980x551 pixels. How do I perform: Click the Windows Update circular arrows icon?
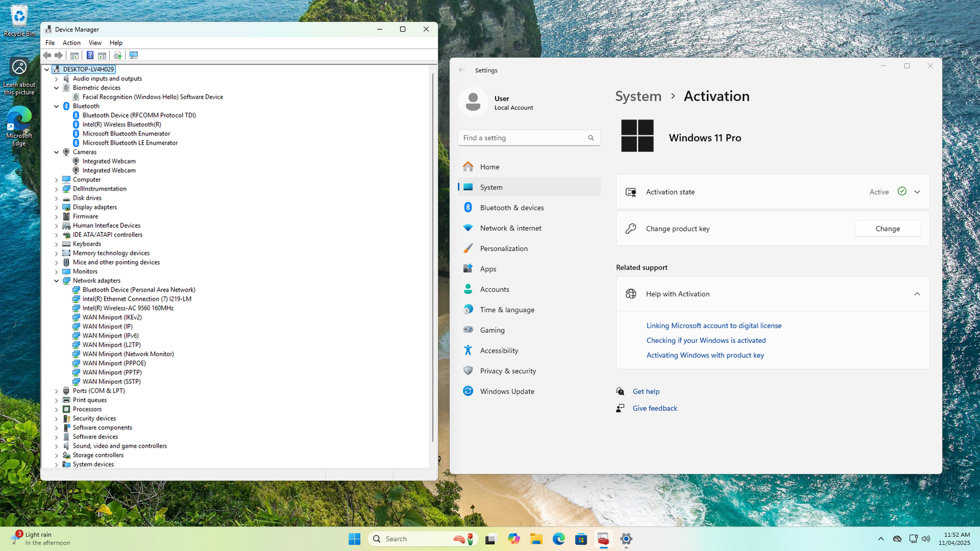click(x=468, y=391)
